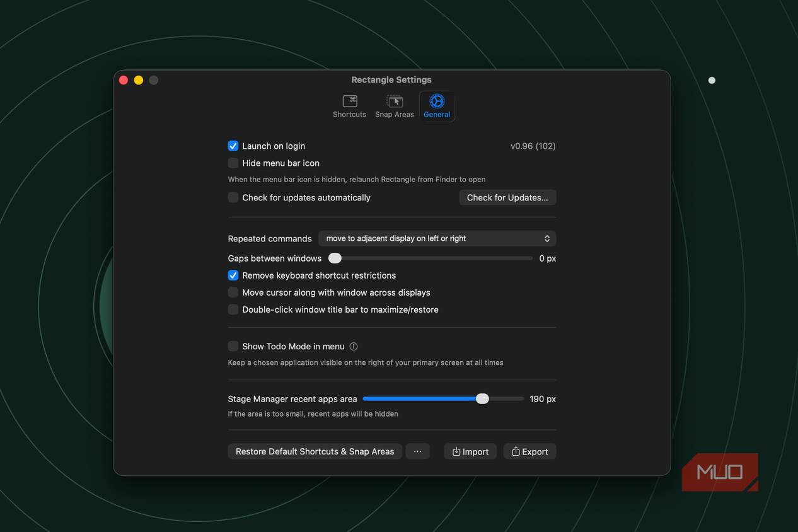Image resolution: width=798 pixels, height=532 pixels.
Task: Minimize the Rectangle Settings window
Action: pos(139,80)
